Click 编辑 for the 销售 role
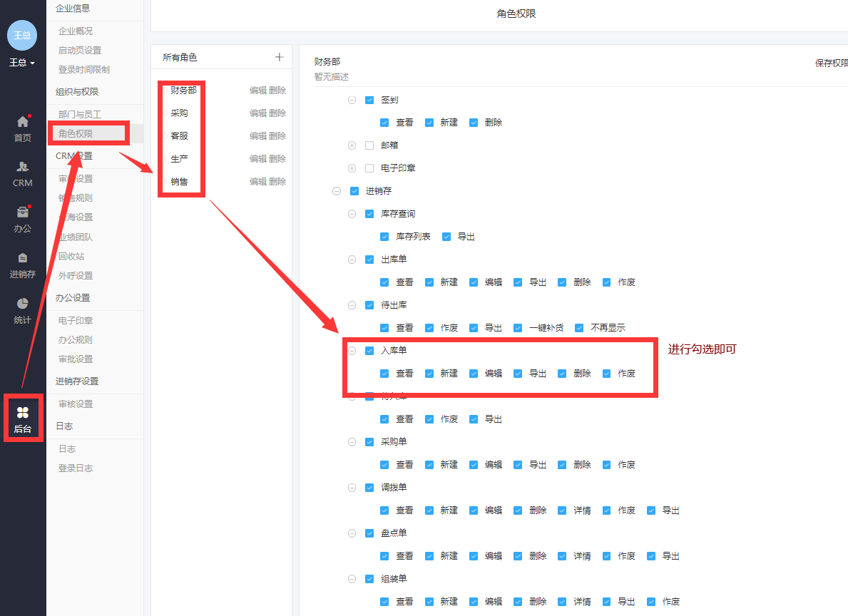848x616 pixels. coord(258,182)
